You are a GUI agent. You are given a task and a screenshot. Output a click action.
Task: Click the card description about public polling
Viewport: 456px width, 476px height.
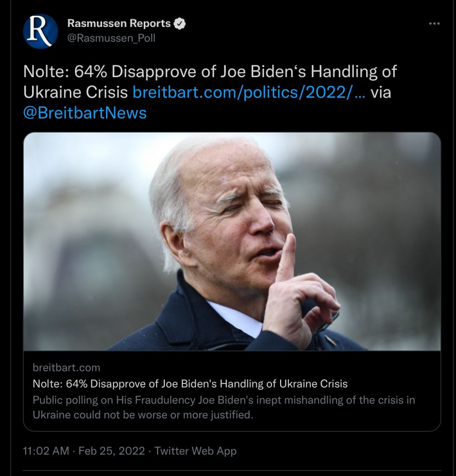(224, 407)
